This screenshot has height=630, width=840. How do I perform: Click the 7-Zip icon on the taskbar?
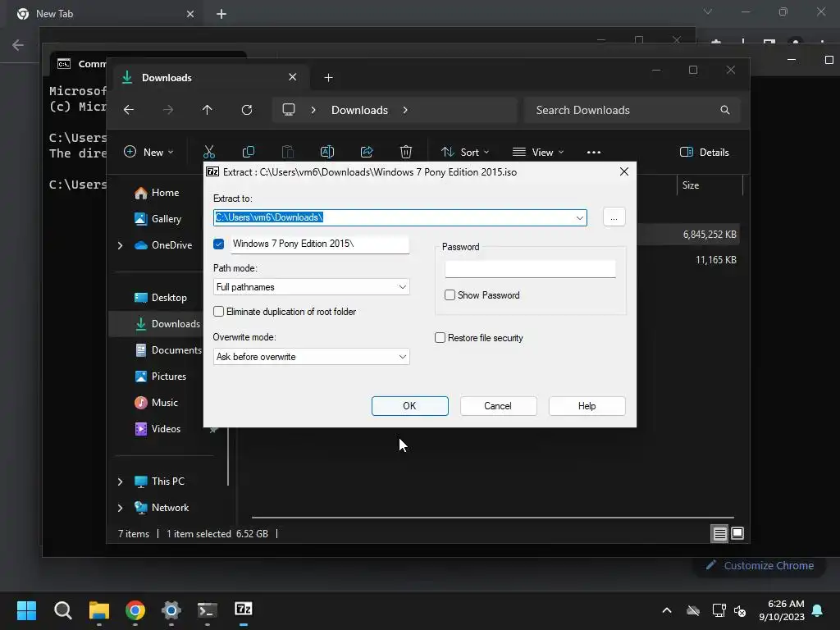[x=243, y=609]
